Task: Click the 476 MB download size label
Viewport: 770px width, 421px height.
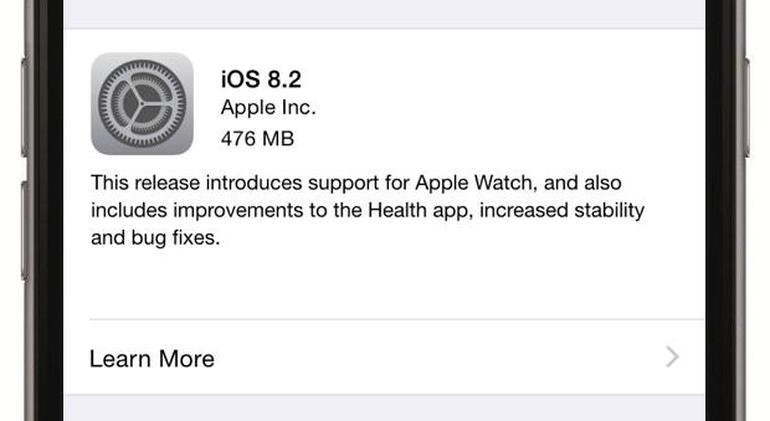Action: pyautogui.click(x=257, y=139)
